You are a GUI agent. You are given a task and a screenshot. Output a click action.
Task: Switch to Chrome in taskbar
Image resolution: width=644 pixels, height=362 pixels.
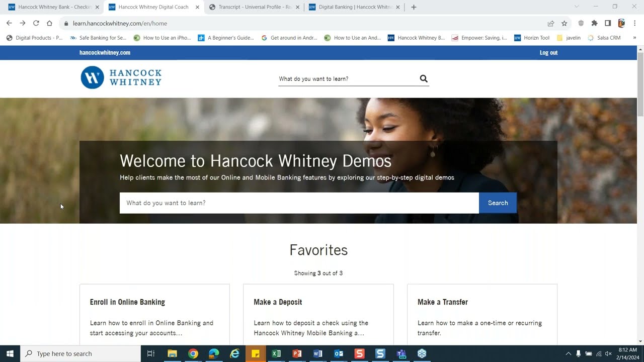coord(193,353)
